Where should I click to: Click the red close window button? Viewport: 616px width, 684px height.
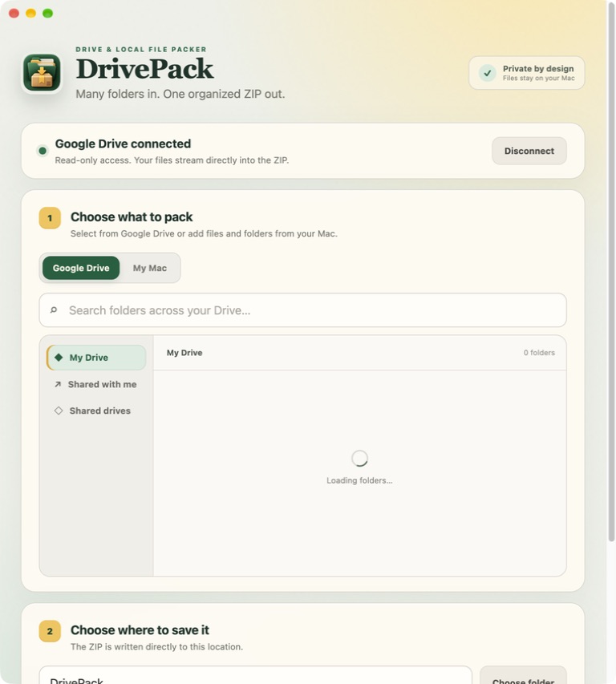click(x=14, y=13)
